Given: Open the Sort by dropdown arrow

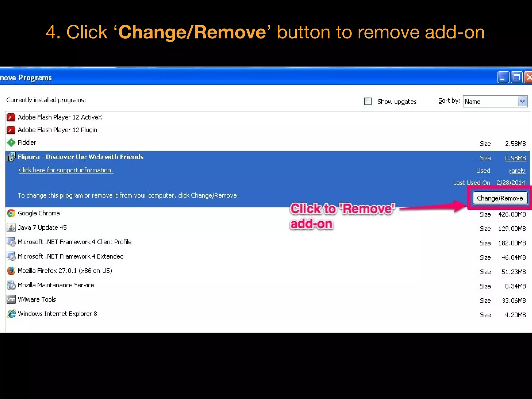Looking at the screenshot, I should click(522, 101).
